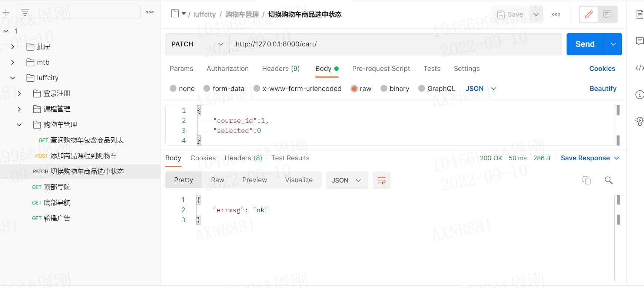644x288 pixels.
Task: Open the sidebar filter icon
Action: pos(25,12)
